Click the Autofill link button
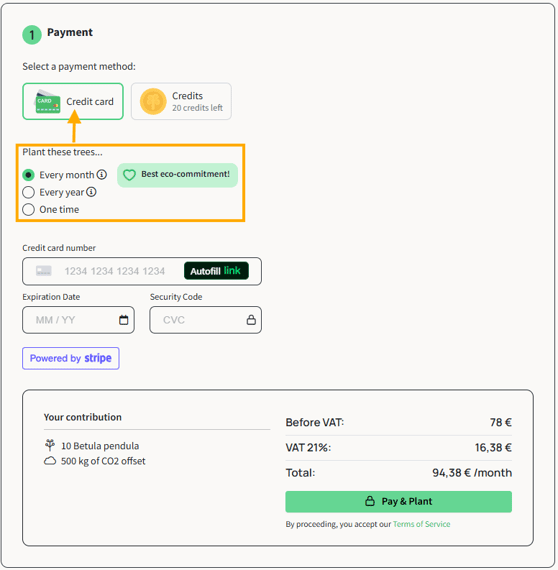 point(216,271)
